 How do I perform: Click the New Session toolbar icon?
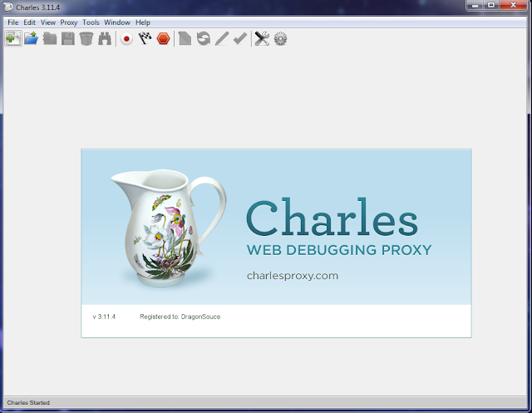pyautogui.click(x=13, y=38)
